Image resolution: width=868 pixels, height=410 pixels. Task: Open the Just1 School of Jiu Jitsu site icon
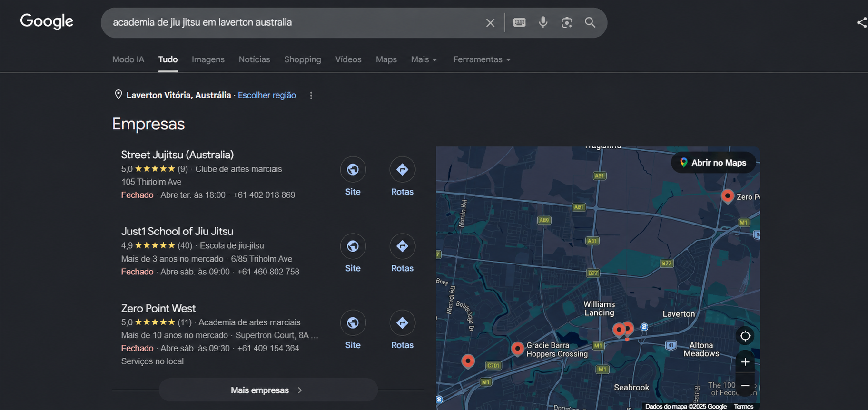coord(353,246)
